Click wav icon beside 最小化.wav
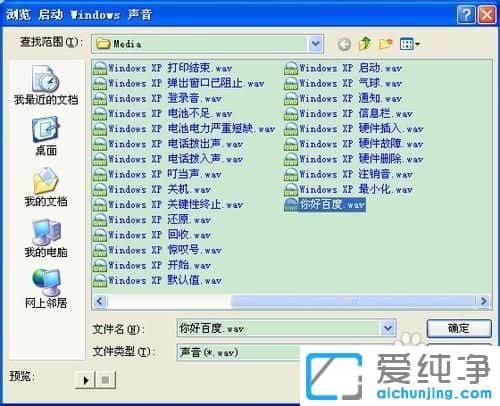This screenshot has width=500, height=406. pyautogui.click(x=291, y=190)
